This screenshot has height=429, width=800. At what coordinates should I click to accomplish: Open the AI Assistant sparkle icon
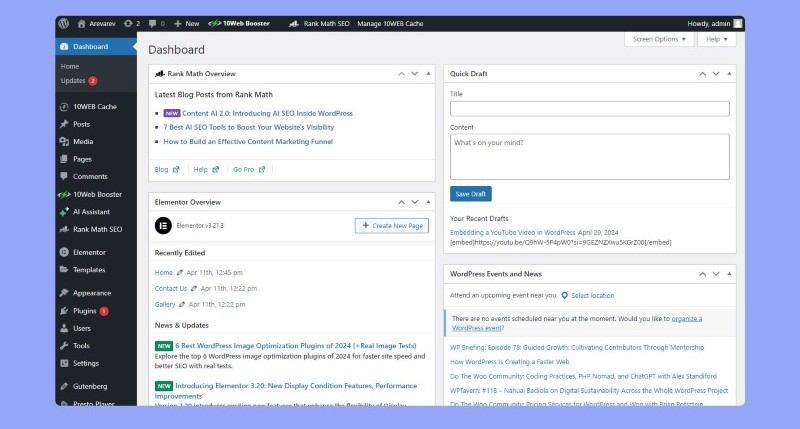coord(64,212)
